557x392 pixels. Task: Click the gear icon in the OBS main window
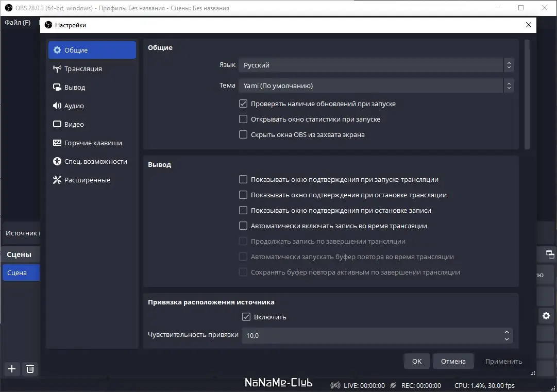pyautogui.click(x=546, y=316)
